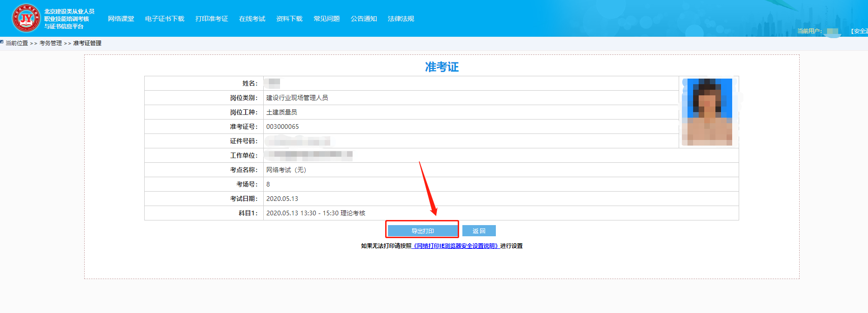Go to 电子证书下载 in navigation
This screenshot has height=313, width=868.
165,19
